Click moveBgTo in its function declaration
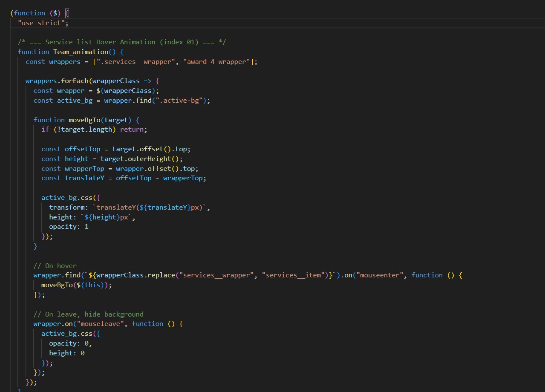Viewport: 545px width, 392px height. point(84,120)
